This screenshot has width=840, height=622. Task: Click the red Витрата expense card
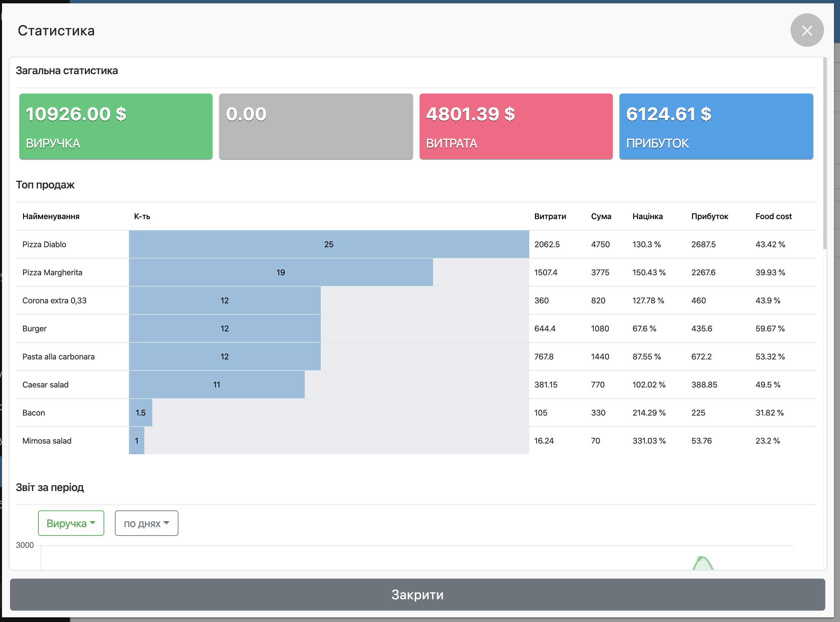(x=516, y=127)
